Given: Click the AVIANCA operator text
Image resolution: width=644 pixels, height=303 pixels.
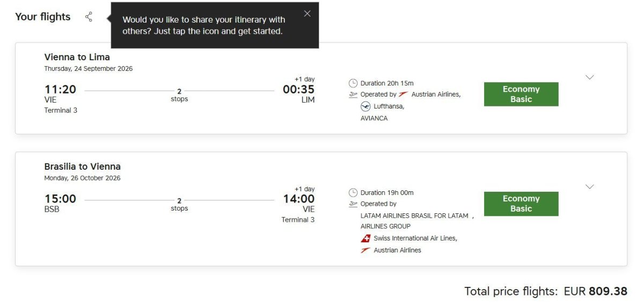Looking at the screenshot, I should click(374, 118).
